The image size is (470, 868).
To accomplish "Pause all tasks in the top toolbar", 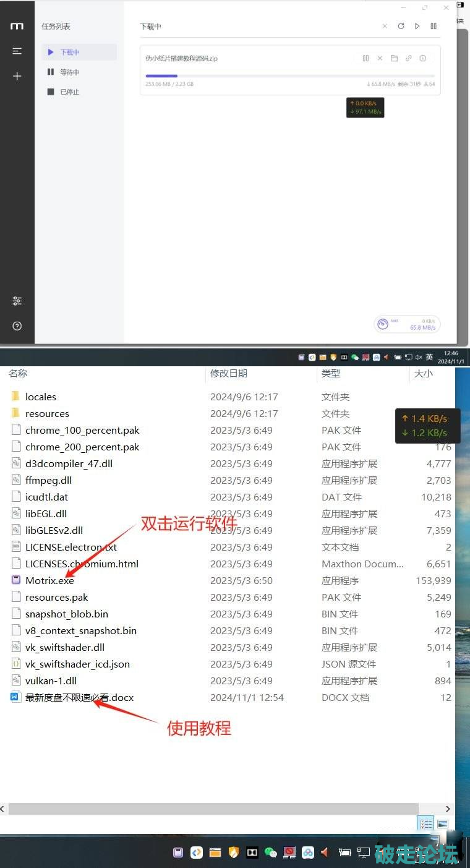I will point(434,26).
